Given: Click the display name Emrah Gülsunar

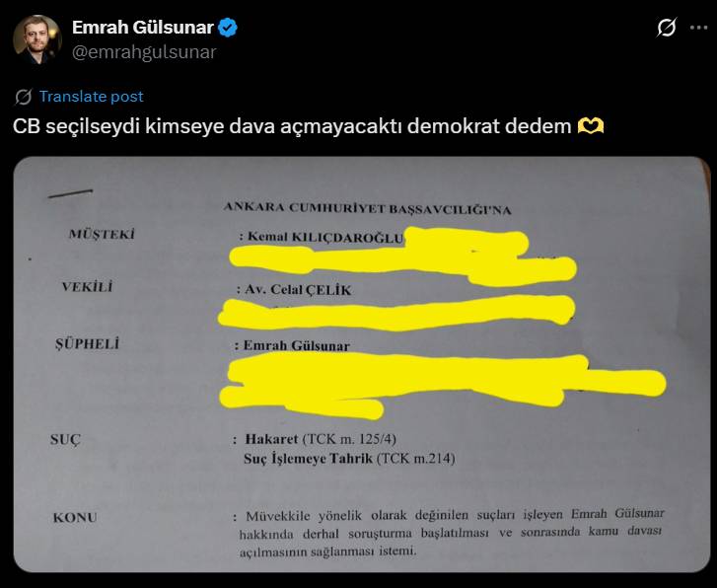Looking at the screenshot, I should click(x=143, y=28).
